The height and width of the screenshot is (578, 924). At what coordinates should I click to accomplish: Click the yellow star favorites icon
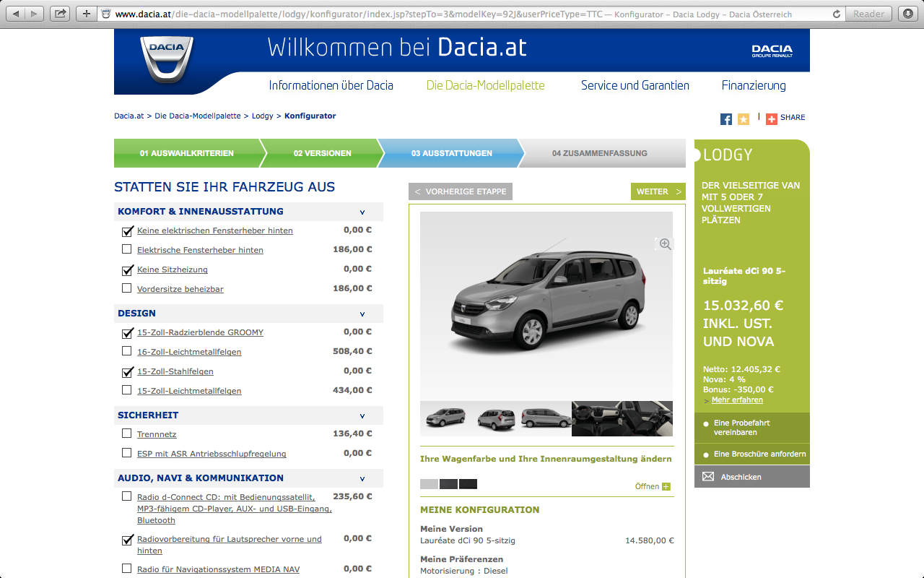coord(744,119)
